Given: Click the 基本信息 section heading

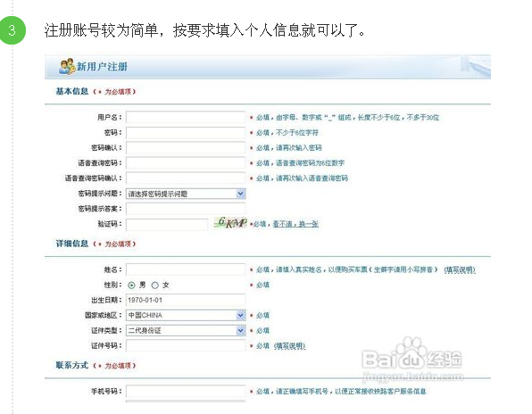Looking at the screenshot, I should (72, 91).
